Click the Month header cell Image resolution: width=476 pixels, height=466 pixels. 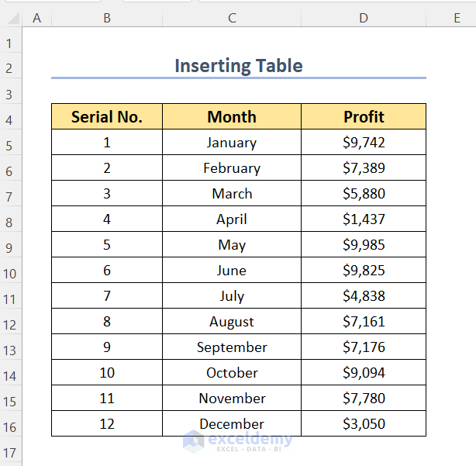[232, 117]
